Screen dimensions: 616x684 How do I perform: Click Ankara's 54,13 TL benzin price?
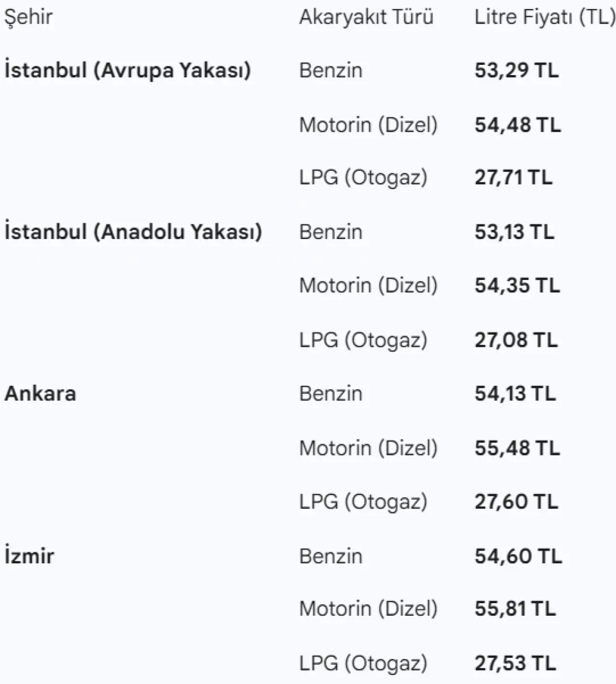point(515,394)
